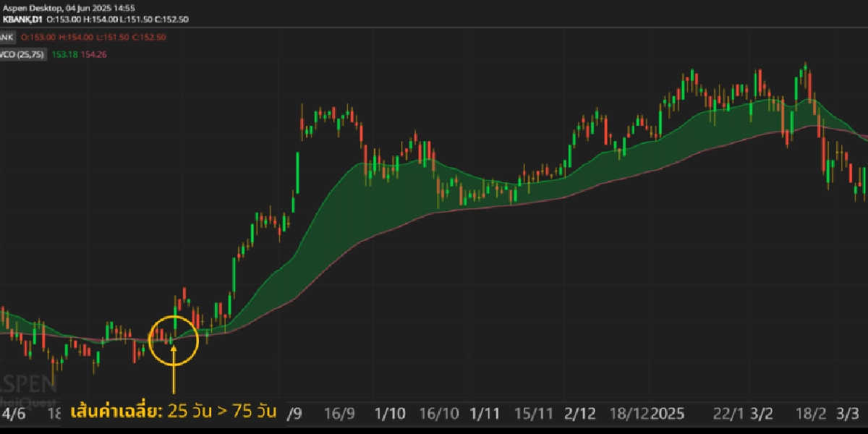This screenshot has height=434, width=868.
Task: Click the pink 154.26 indicator value
Action: (93, 54)
